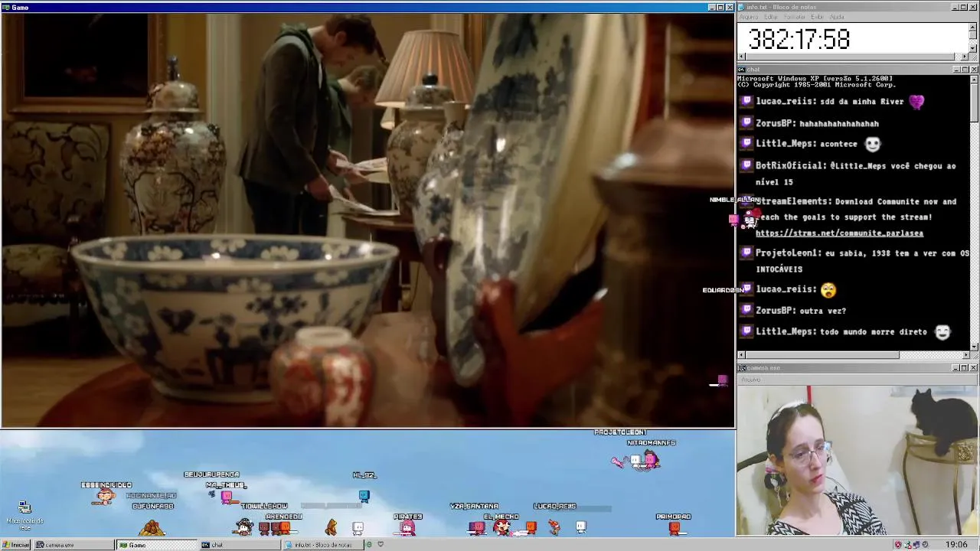
Task: Click the lucao_reiis username in 'sdd da minha River'
Action: click(786, 101)
